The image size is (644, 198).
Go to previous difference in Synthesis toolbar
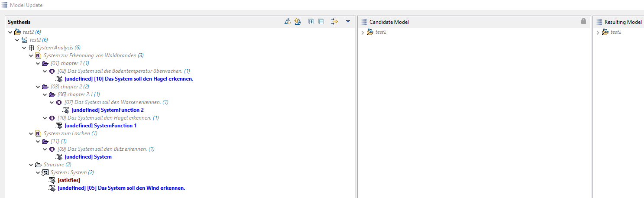click(298, 22)
